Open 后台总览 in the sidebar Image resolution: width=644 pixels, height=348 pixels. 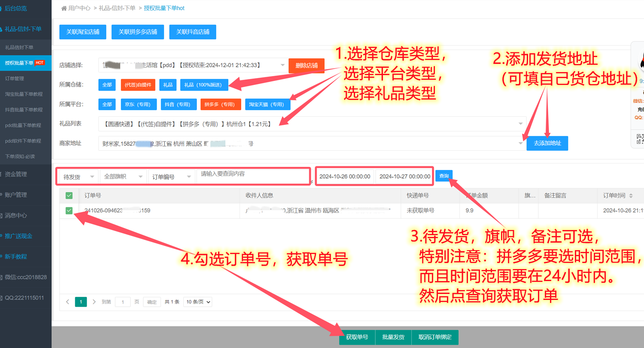16,8
